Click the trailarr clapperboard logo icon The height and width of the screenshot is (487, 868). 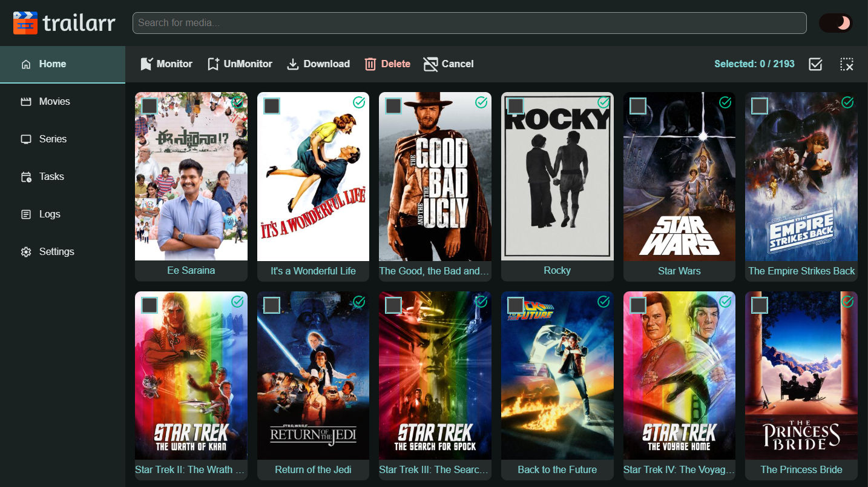point(25,23)
